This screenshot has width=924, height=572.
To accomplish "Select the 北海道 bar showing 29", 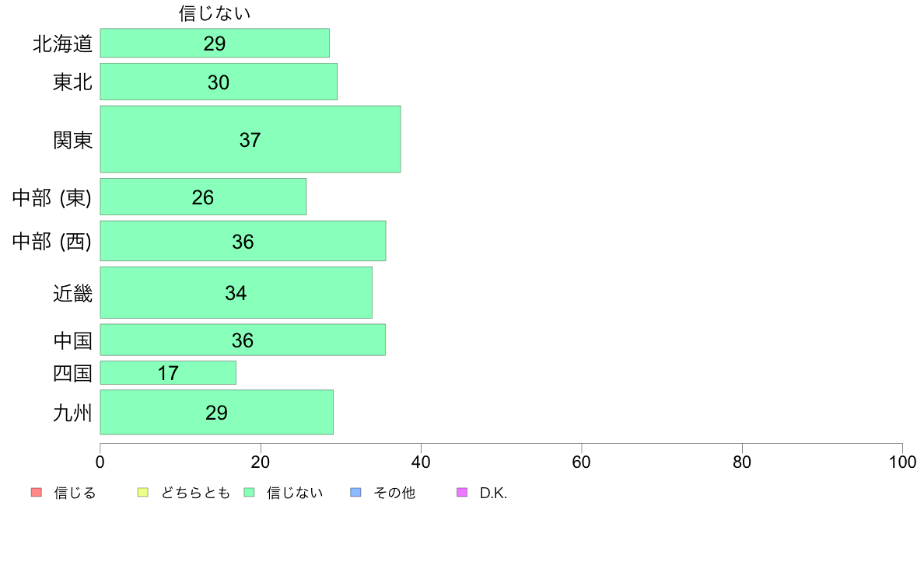I will 215,43.
